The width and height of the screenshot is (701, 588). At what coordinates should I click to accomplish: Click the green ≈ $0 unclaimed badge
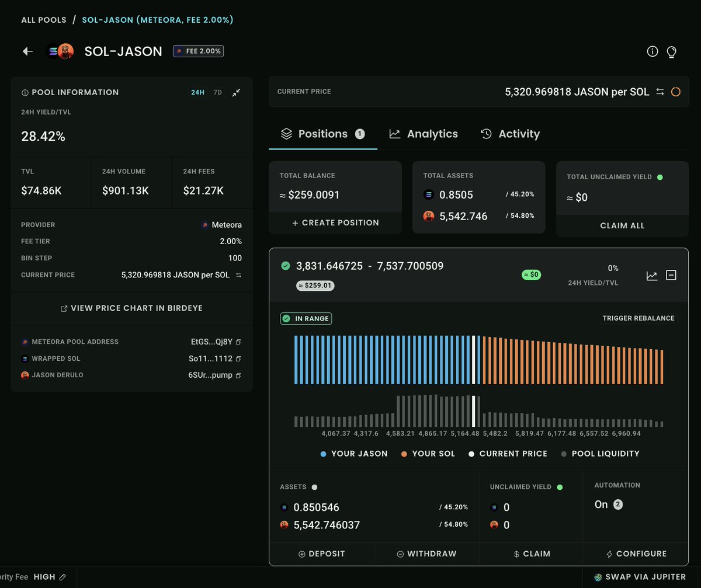pos(531,274)
